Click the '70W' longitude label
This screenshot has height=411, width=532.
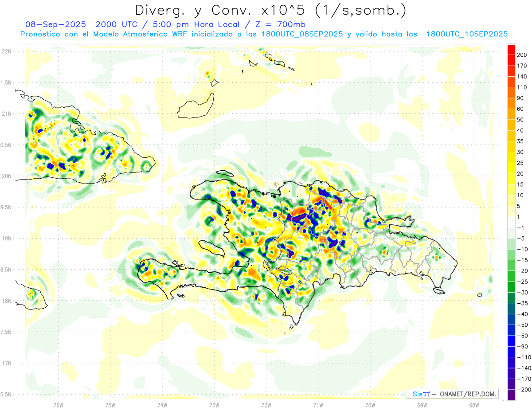[x=370, y=405]
